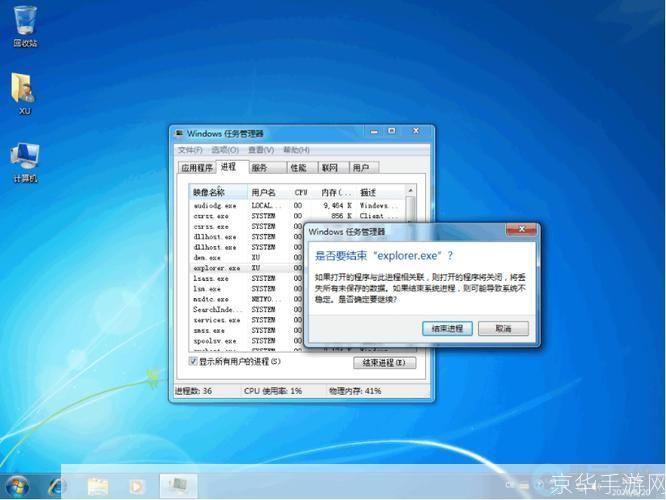Open Windows Media Player from the taskbar
This screenshot has height=500, width=666.
click(x=136, y=486)
